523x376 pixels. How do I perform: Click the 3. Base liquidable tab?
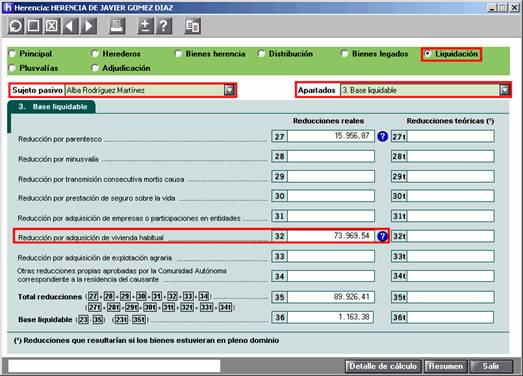(53, 107)
